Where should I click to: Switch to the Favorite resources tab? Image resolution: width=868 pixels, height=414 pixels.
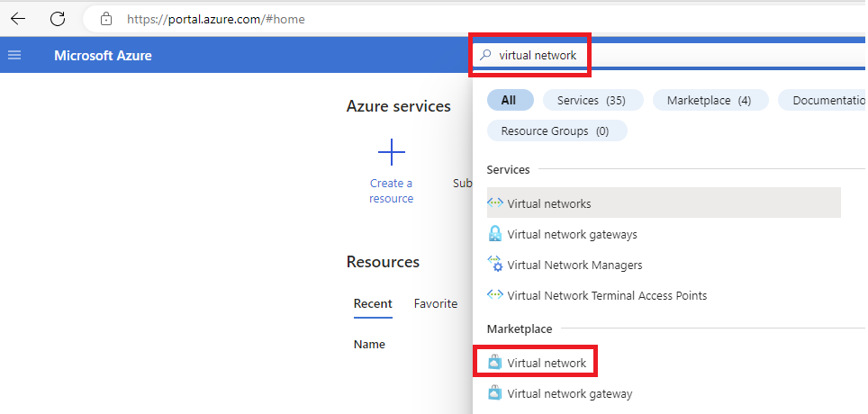[x=436, y=304]
